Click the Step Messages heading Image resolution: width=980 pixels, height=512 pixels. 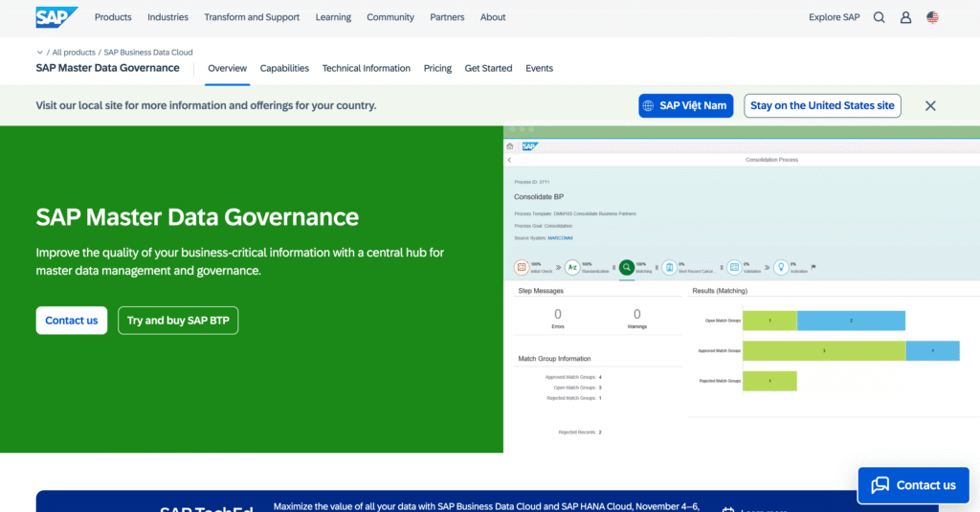click(541, 291)
